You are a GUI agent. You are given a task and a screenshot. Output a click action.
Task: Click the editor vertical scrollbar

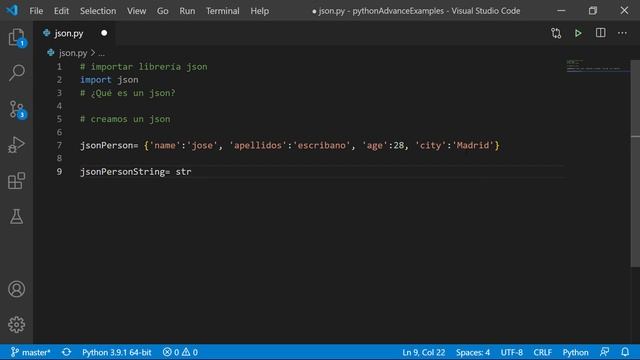click(x=635, y=163)
